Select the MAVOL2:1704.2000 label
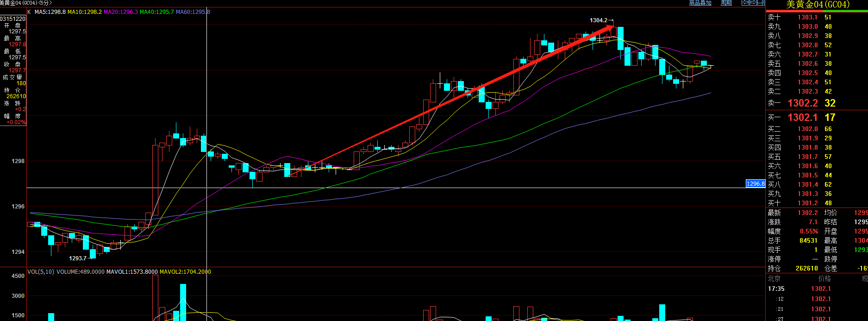Viewport: 868px width, 321px height. pyautogui.click(x=185, y=272)
